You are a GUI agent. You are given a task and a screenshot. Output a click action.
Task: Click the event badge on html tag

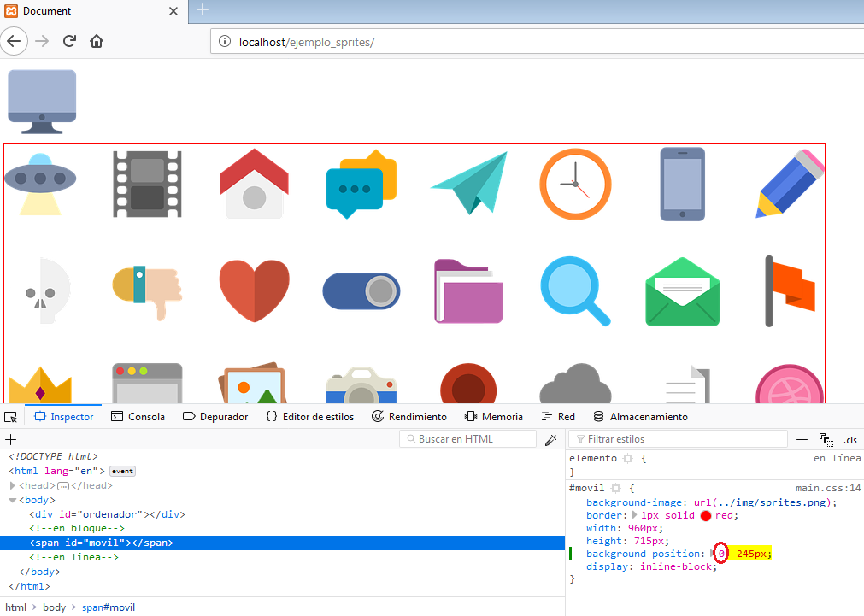tap(122, 471)
